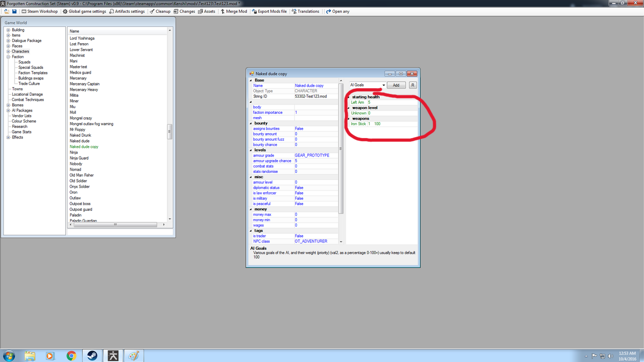Click the Add button

[396, 85]
